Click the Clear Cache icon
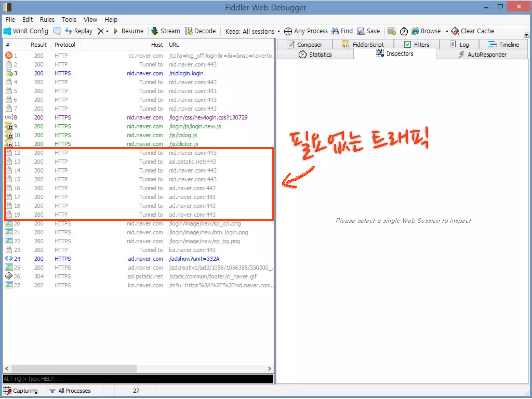This screenshot has height=399, width=532. [x=455, y=31]
